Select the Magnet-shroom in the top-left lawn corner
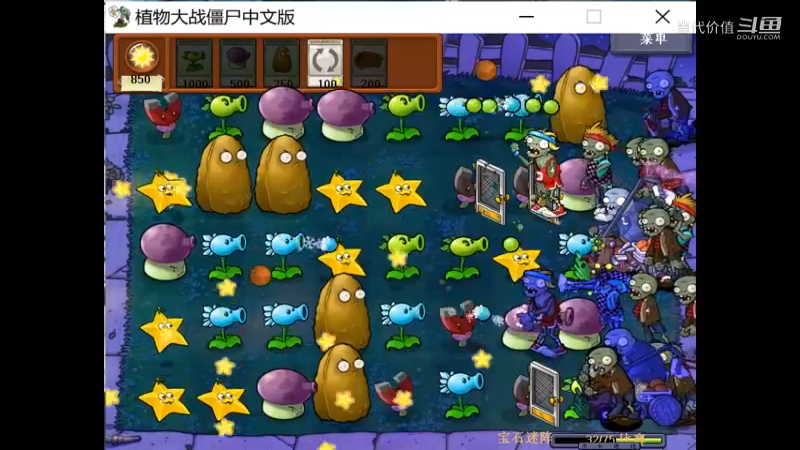Image resolution: width=800 pixels, height=450 pixels. 162,113
